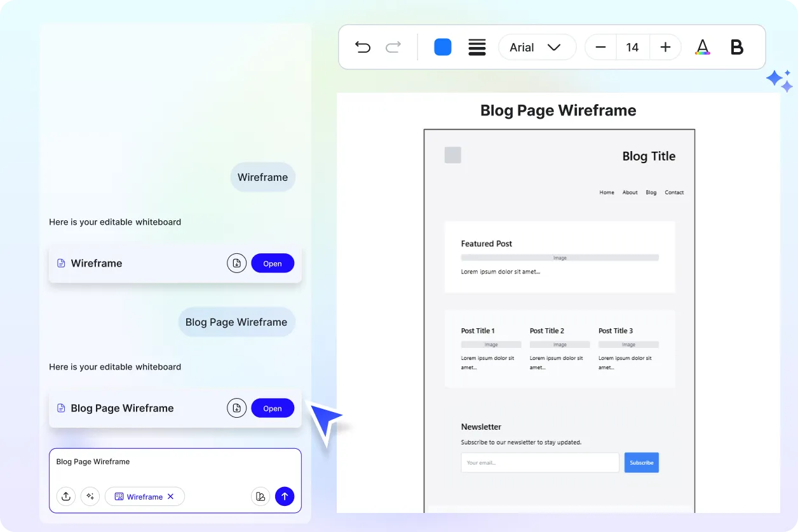Decrease font size with the minus button
798x532 pixels.
(600, 47)
